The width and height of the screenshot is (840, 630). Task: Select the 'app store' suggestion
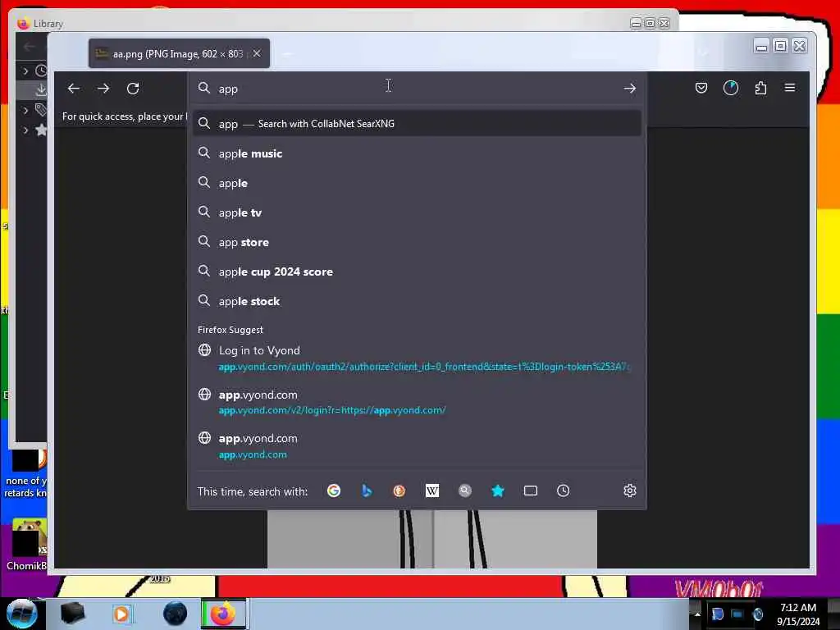pyautogui.click(x=417, y=242)
